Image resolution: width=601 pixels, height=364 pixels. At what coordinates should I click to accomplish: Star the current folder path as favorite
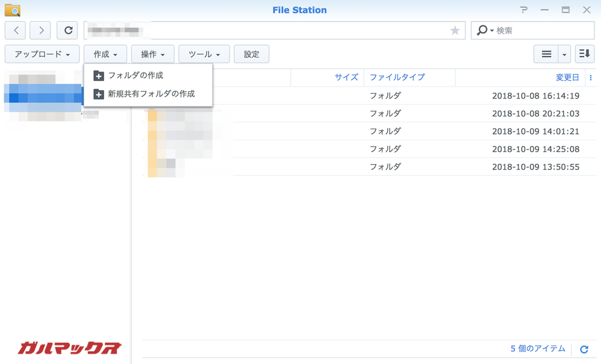pyautogui.click(x=455, y=30)
